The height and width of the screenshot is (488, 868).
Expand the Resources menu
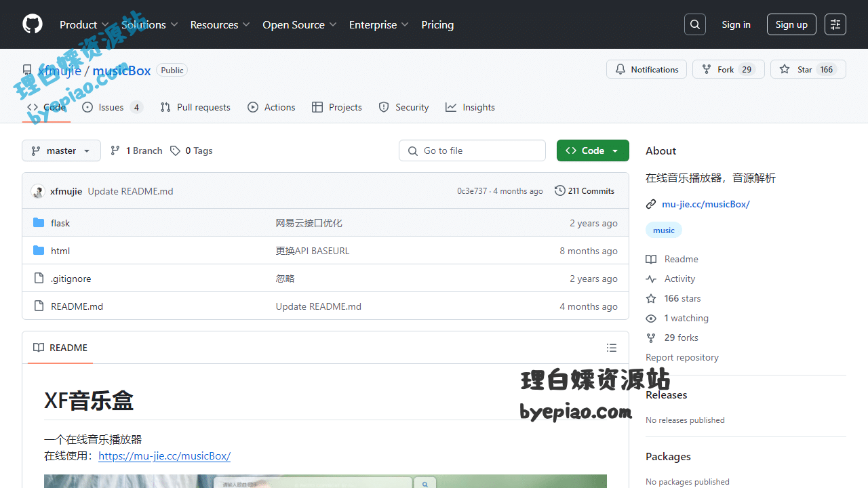coord(220,24)
